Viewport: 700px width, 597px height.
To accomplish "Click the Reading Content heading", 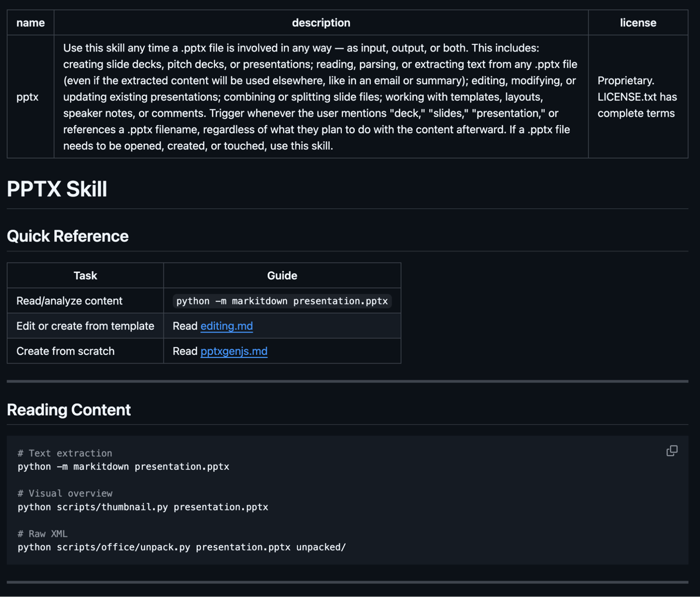I will tap(69, 410).
